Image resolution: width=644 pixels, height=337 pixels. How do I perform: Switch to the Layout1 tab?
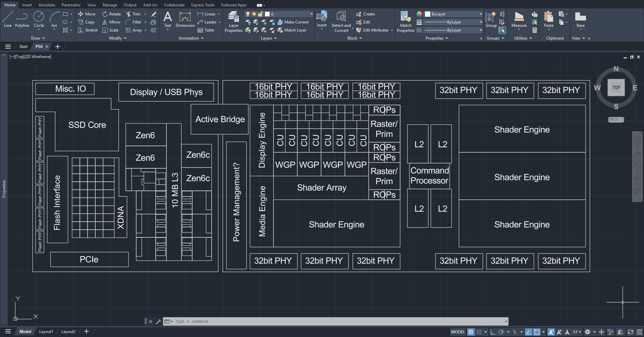coord(46,332)
